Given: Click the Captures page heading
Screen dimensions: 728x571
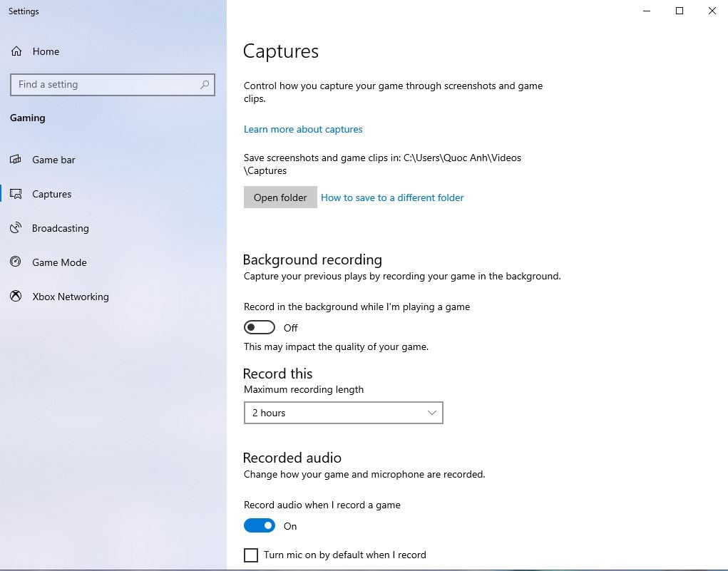Looking at the screenshot, I should point(280,51).
